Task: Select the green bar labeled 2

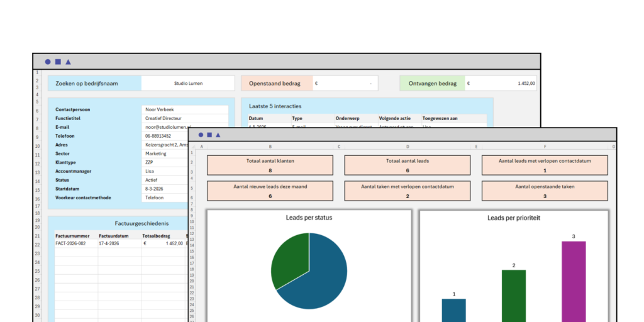Action: 513,296
